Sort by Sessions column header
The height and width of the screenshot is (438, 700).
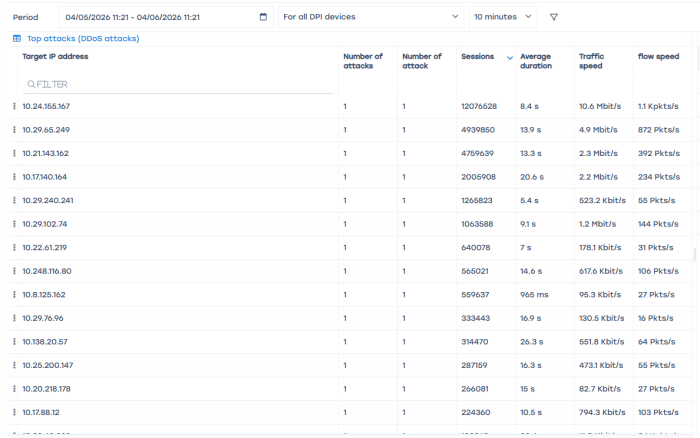[x=477, y=56]
